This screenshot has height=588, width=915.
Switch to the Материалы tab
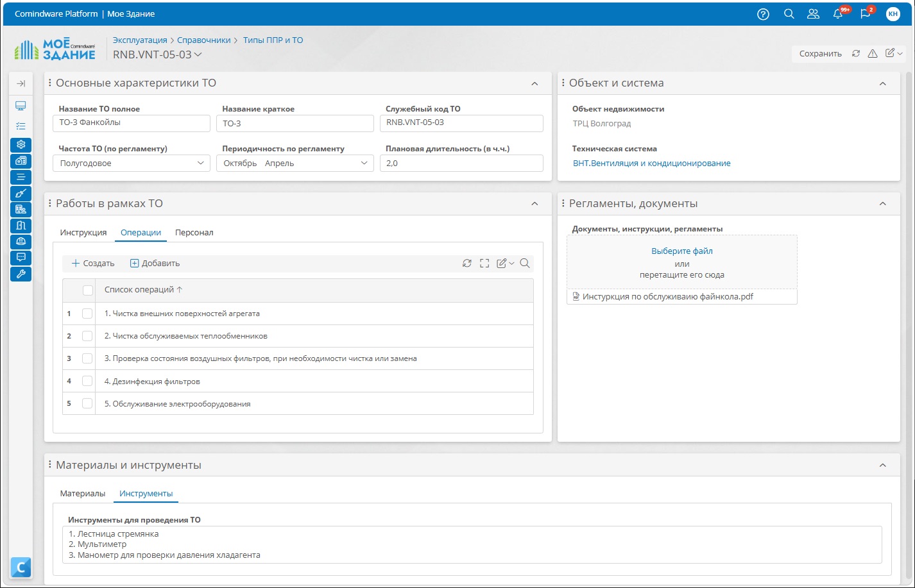[83, 493]
